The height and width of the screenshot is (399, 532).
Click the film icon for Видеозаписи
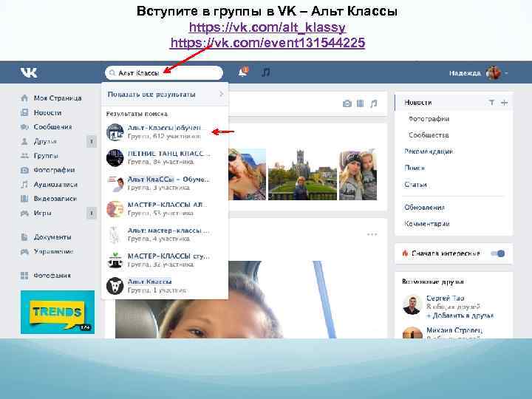pyautogui.click(x=24, y=199)
